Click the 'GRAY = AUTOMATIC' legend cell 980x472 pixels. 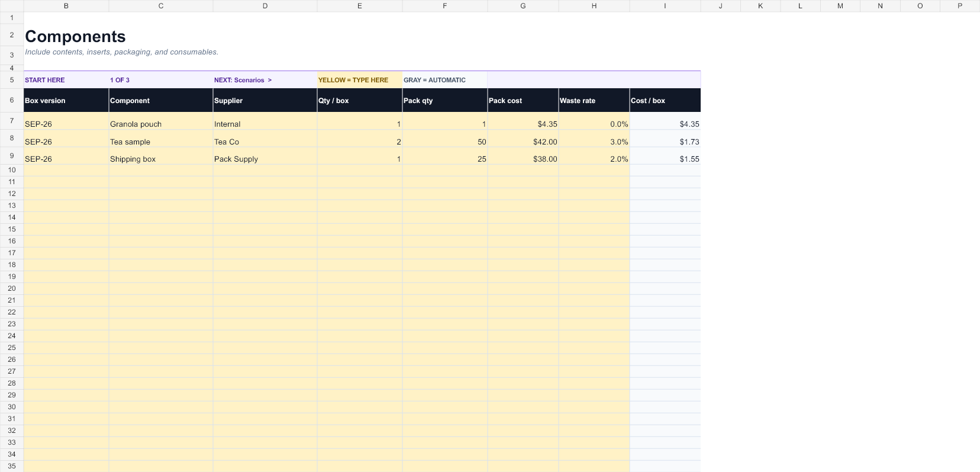coord(445,80)
